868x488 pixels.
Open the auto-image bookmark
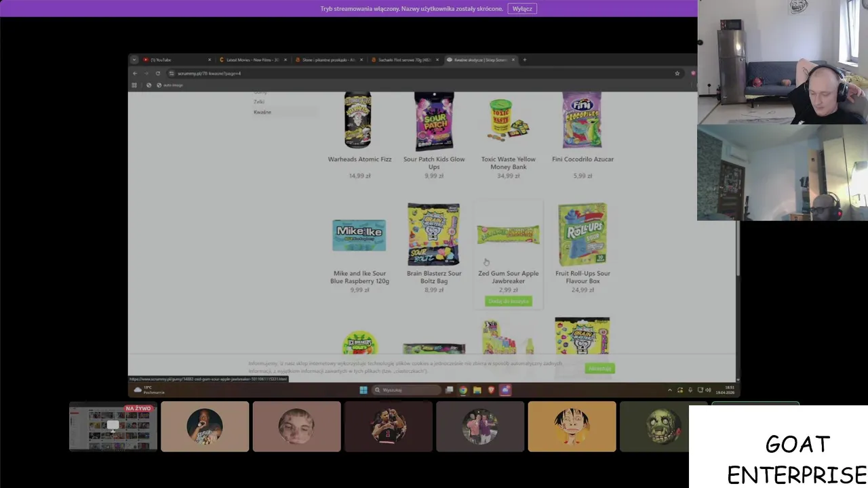(x=170, y=85)
